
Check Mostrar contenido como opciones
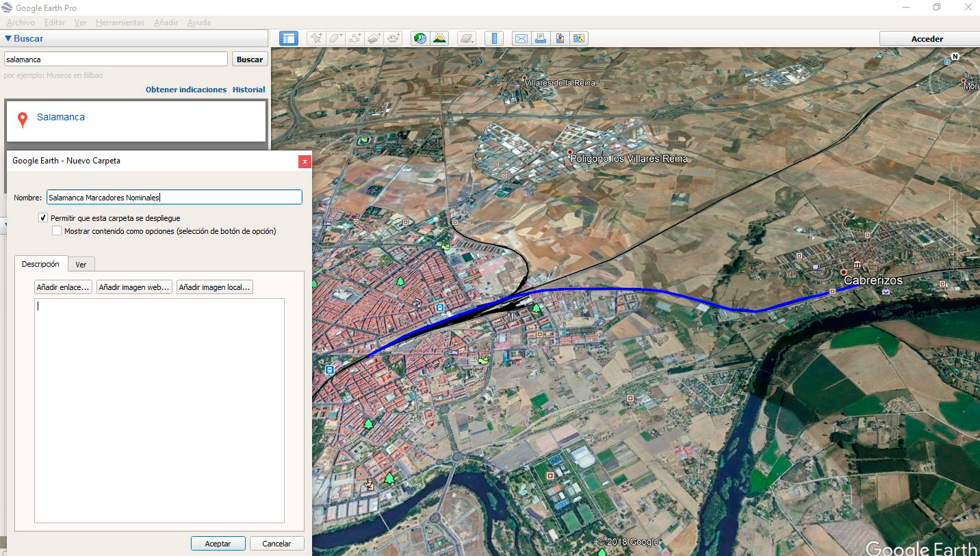click(x=57, y=231)
